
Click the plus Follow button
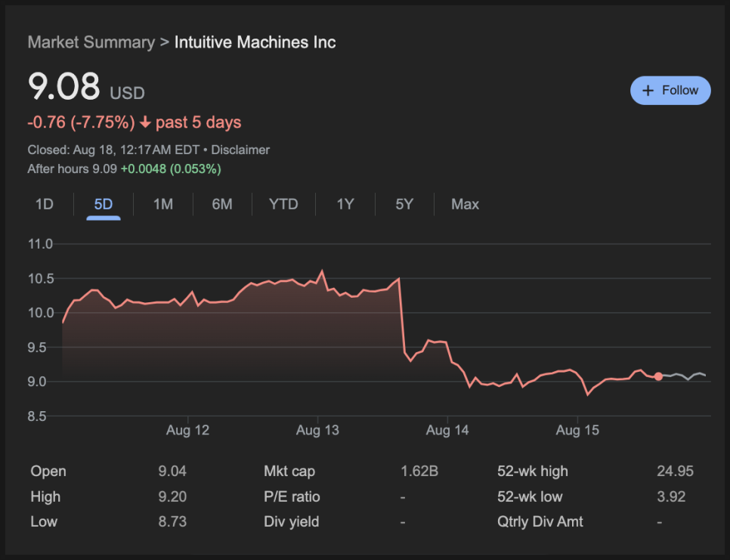click(670, 90)
